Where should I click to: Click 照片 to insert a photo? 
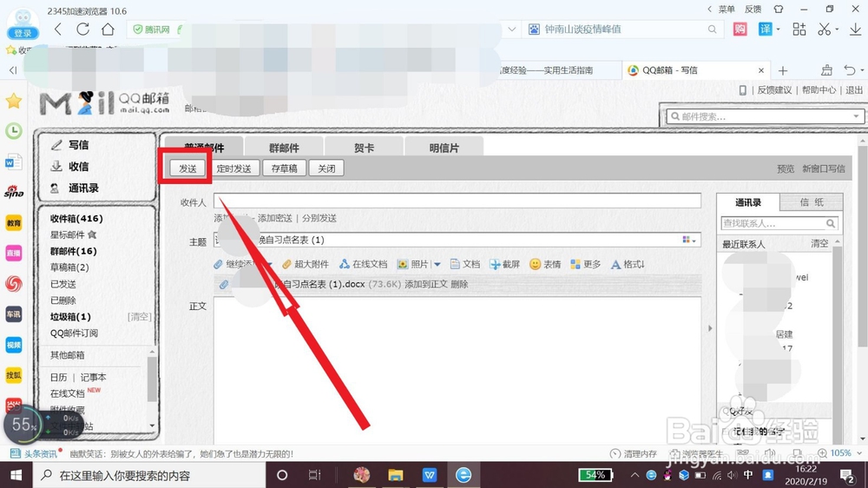pos(413,264)
